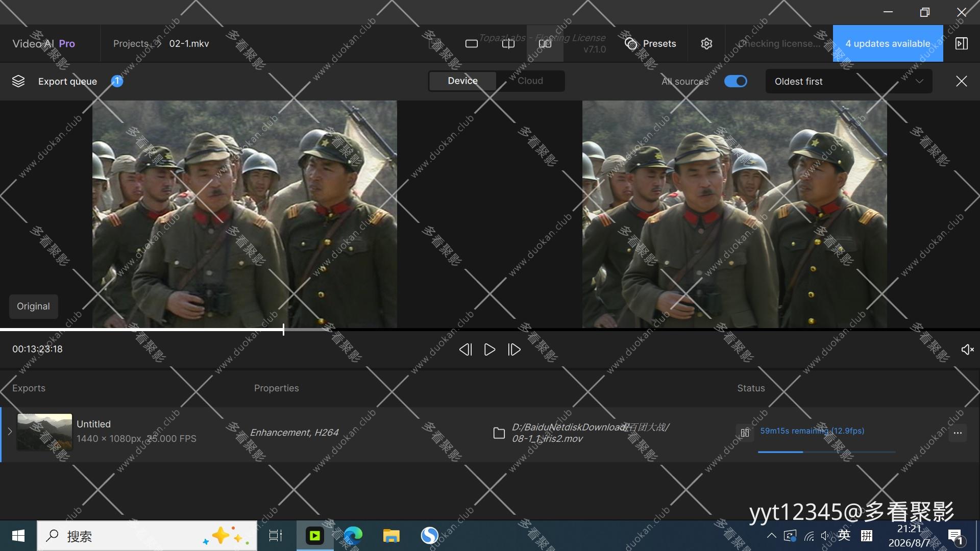Click the output file path text
Screen dimensions: 980x551
591,433
